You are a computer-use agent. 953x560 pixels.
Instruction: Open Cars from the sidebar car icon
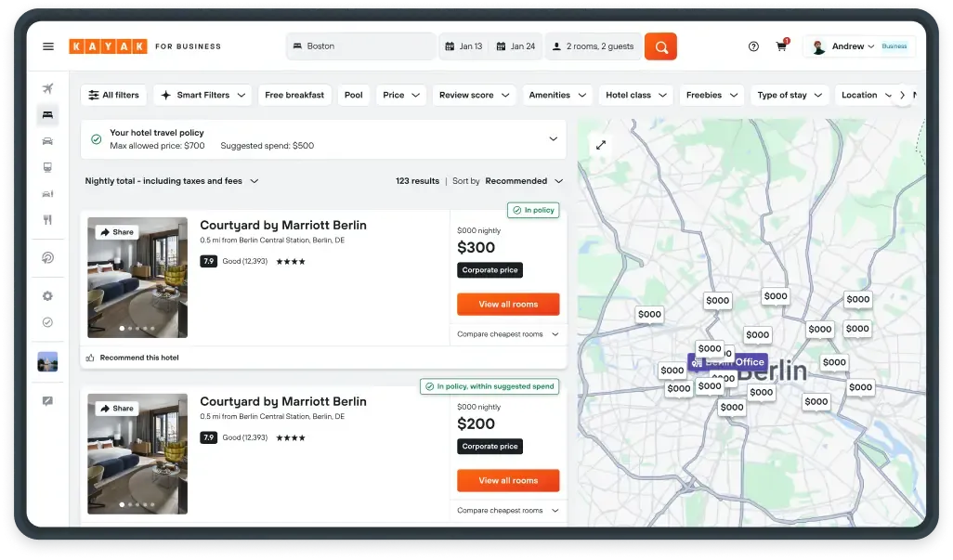pos(47,141)
